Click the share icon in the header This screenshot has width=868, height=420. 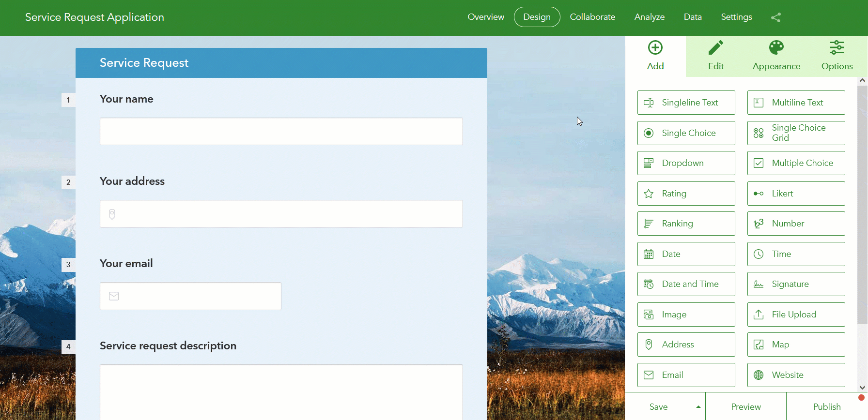click(x=776, y=17)
